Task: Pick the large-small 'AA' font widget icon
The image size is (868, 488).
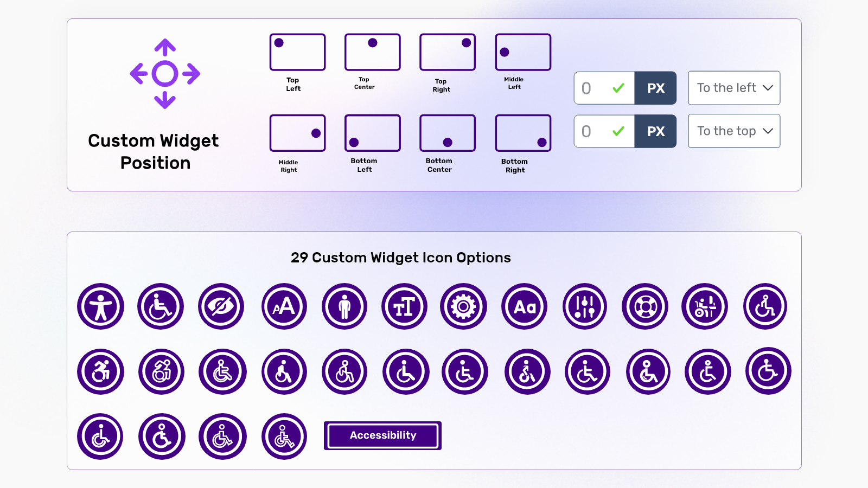Action: pos(284,306)
